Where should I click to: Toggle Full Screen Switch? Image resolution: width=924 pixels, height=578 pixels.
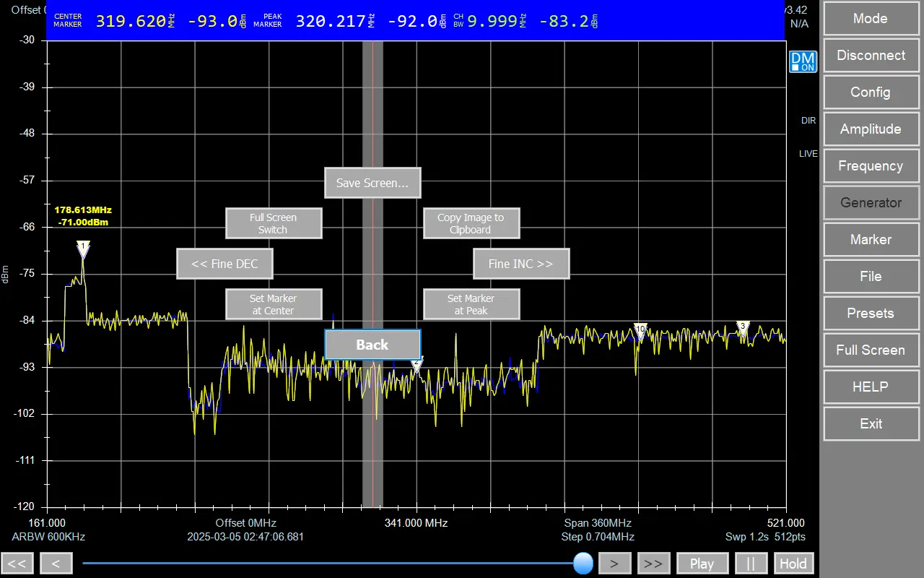274,223
